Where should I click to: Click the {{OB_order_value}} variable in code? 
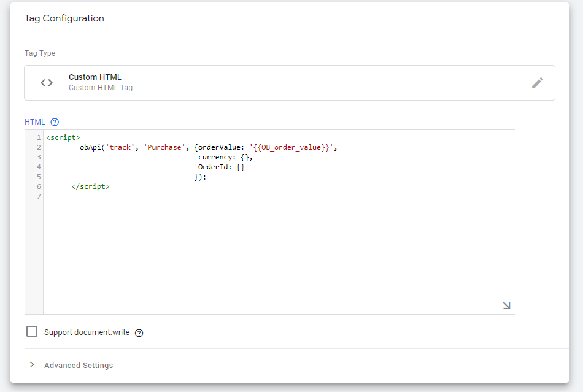291,147
